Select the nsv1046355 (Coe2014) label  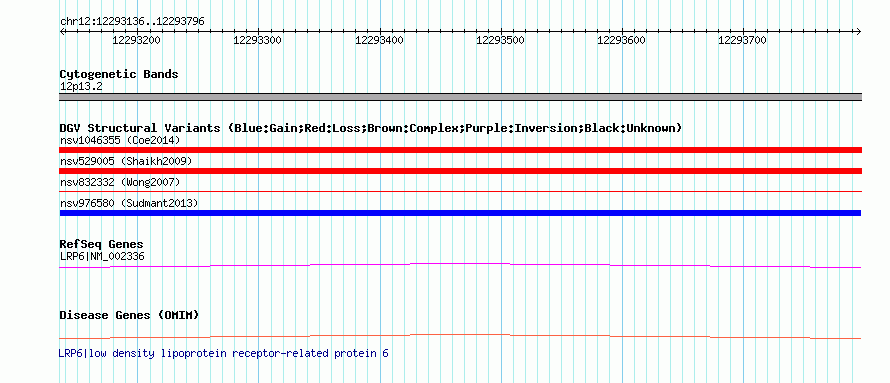point(120,140)
